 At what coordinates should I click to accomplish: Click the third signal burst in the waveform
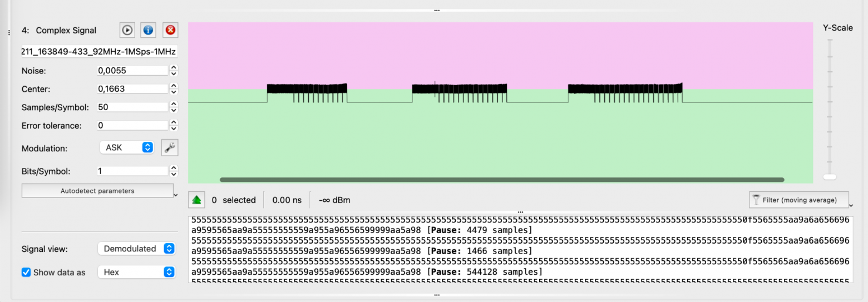(625, 92)
